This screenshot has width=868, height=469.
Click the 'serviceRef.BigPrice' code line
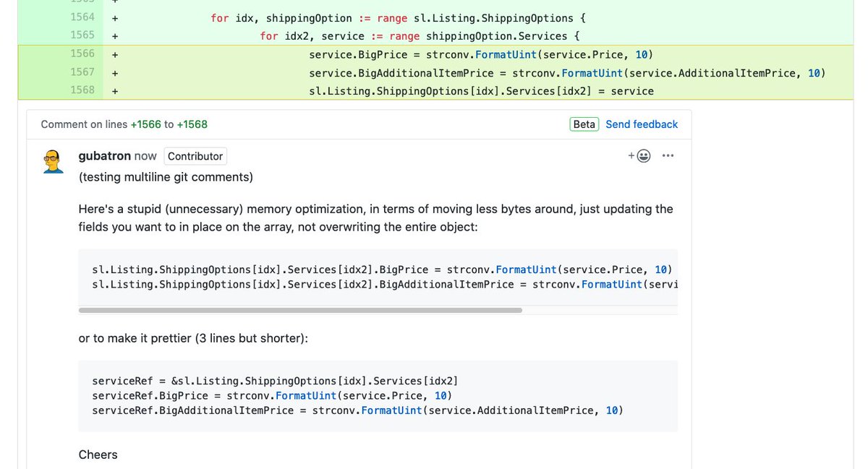272,396
